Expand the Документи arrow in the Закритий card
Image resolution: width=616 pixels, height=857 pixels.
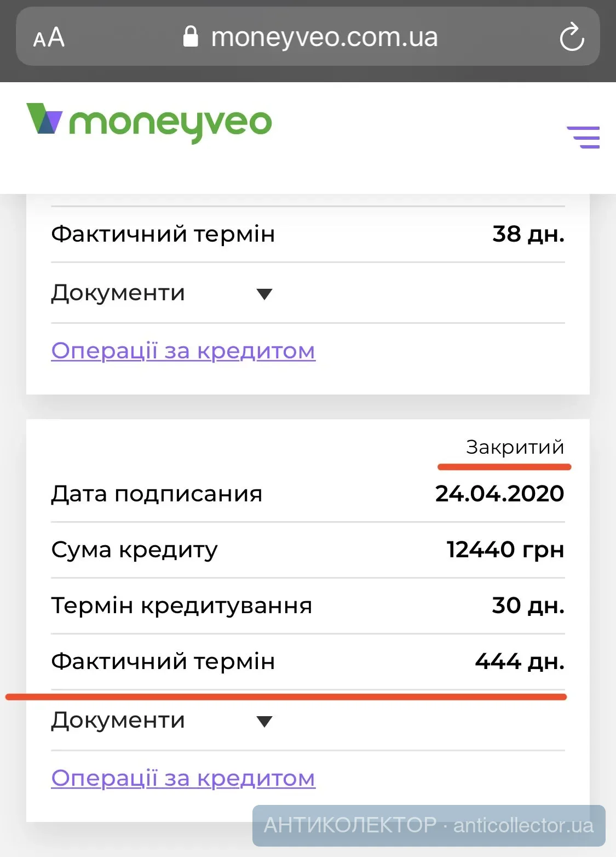pyautogui.click(x=264, y=722)
